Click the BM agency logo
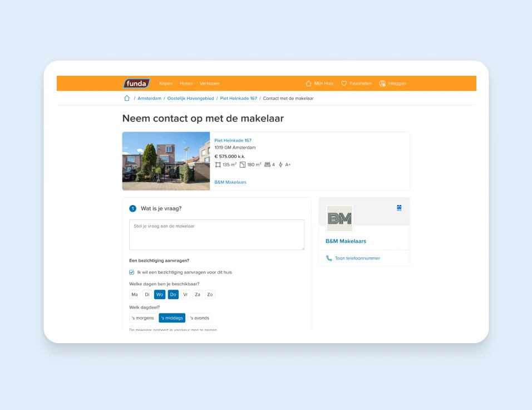 coord(339,218)
